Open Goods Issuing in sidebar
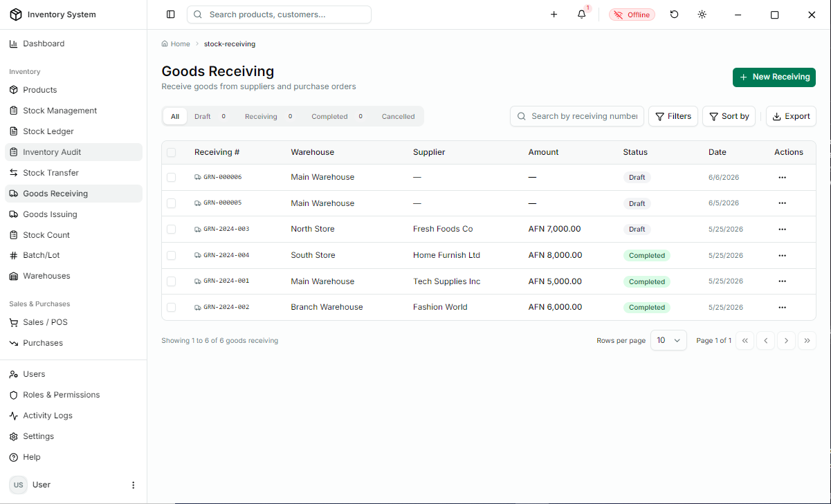 coord(73,214)
